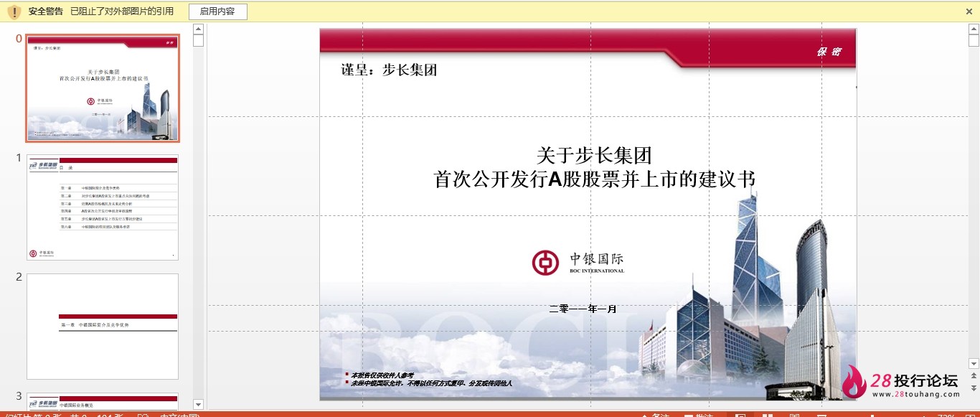Click thumbnail pane scroll down arrow

click(199, 404)
